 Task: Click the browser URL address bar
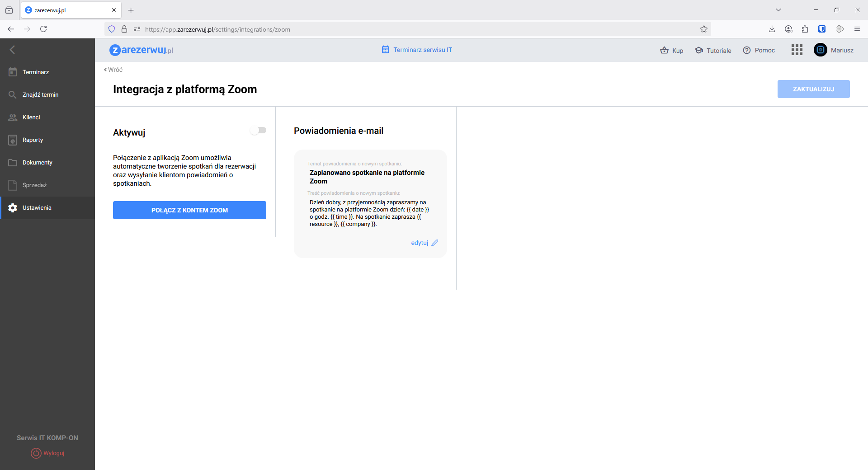[x=407, y=29]
